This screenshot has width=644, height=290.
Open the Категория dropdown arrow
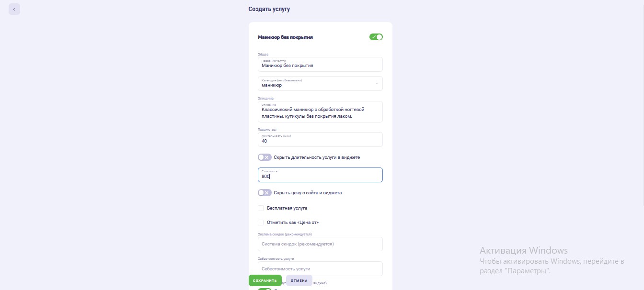377,84
